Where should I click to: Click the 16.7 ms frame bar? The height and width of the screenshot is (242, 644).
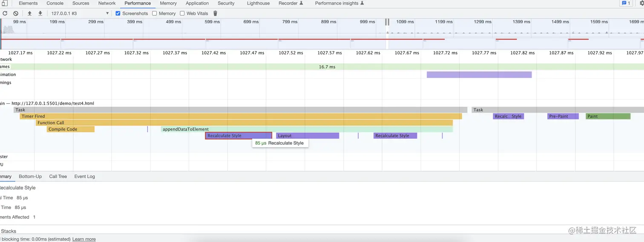coord(327,67)
